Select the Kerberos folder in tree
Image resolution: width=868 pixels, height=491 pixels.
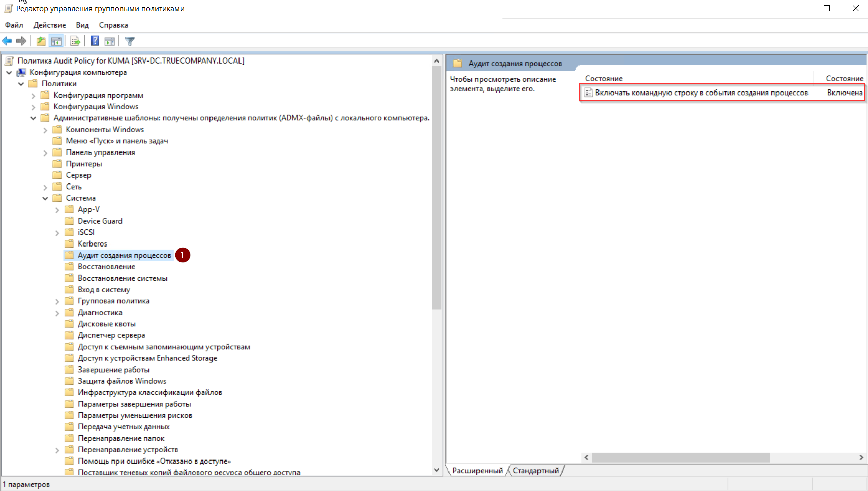pos(92,244)
